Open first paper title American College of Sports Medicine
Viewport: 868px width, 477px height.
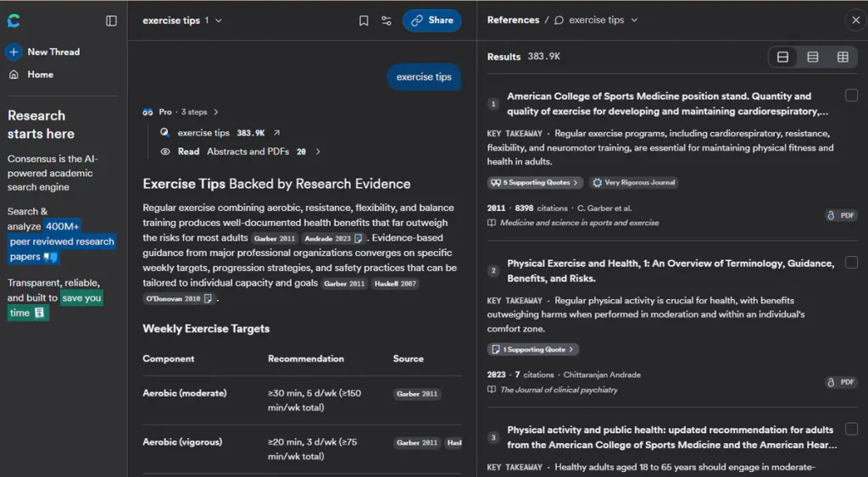tap(668, 103)
